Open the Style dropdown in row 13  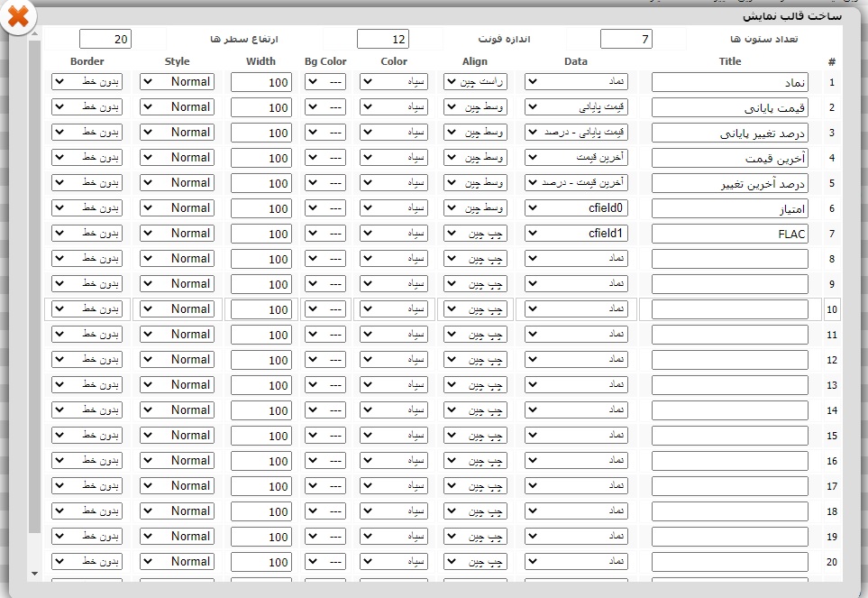click(178, 385)
